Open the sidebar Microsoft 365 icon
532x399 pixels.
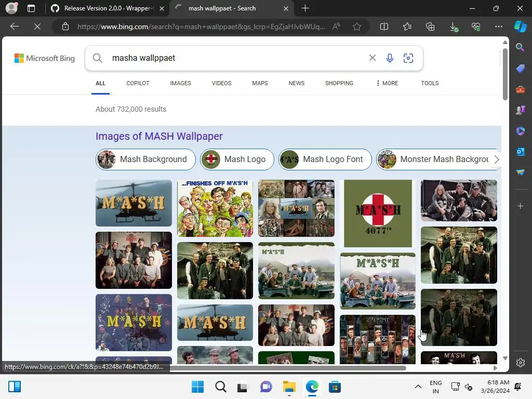520,130
